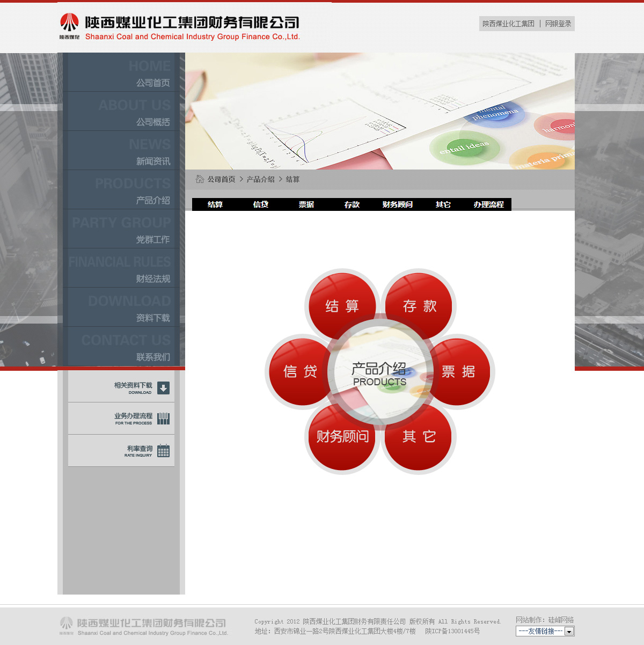Click the 陕西煤业化工集团 header link
The image size is (644, 645).
(x=508, y=24)
